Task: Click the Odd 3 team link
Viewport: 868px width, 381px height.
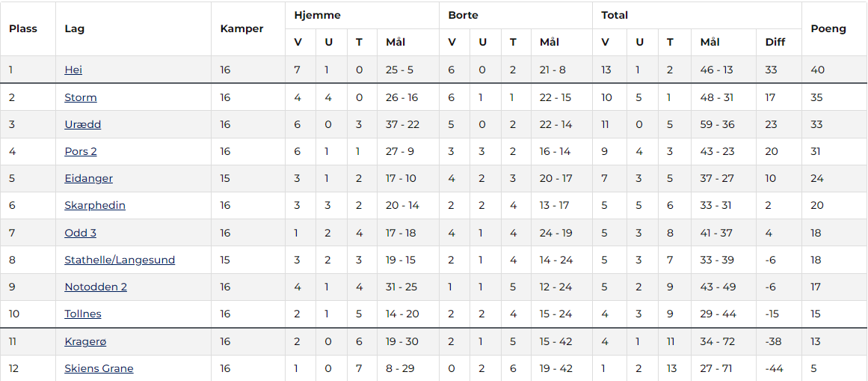Action: (x=80, y=233)
